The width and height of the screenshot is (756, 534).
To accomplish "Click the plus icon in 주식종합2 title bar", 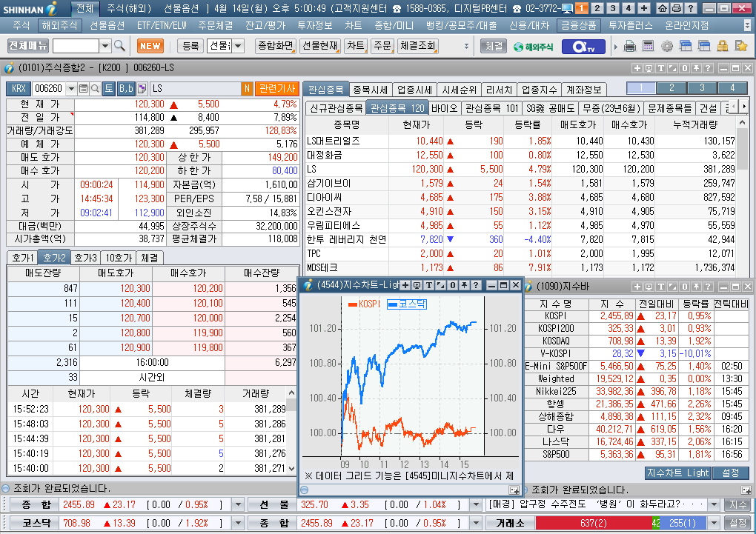I will tap(637, 68).
